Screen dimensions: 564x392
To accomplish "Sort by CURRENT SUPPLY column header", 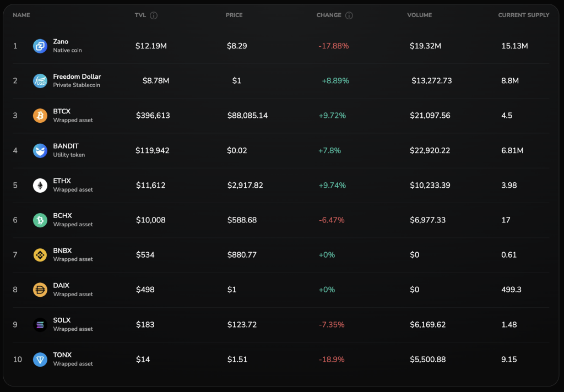I will 523,15.
